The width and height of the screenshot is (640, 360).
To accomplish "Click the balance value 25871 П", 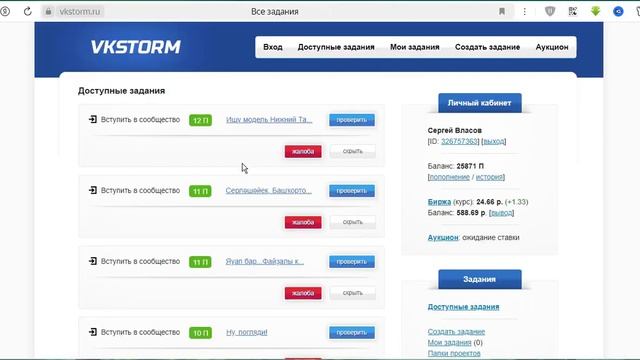I will (x=470, y=166).
